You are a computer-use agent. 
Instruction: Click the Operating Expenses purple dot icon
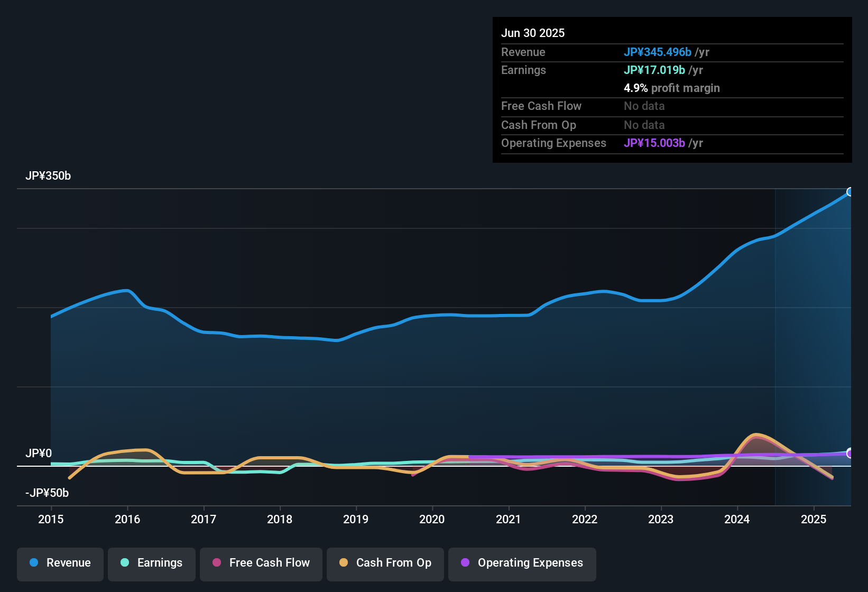465,563
